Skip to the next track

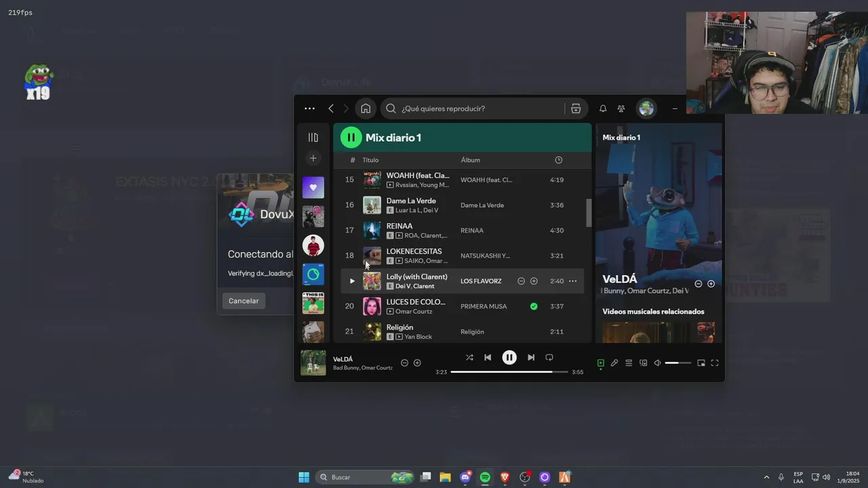[531, 357]
